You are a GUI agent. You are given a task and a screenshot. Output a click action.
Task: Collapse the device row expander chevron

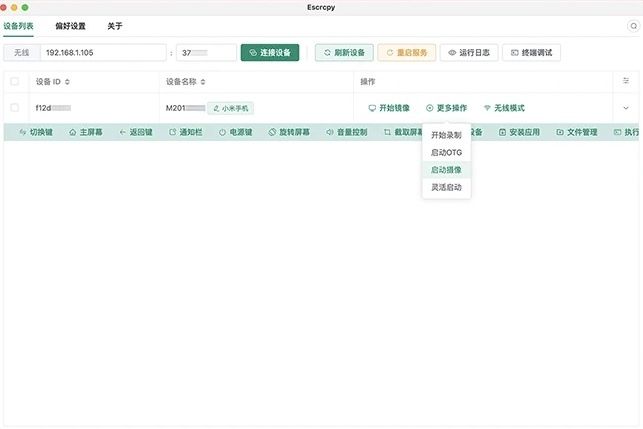click(x=626, y=108)
